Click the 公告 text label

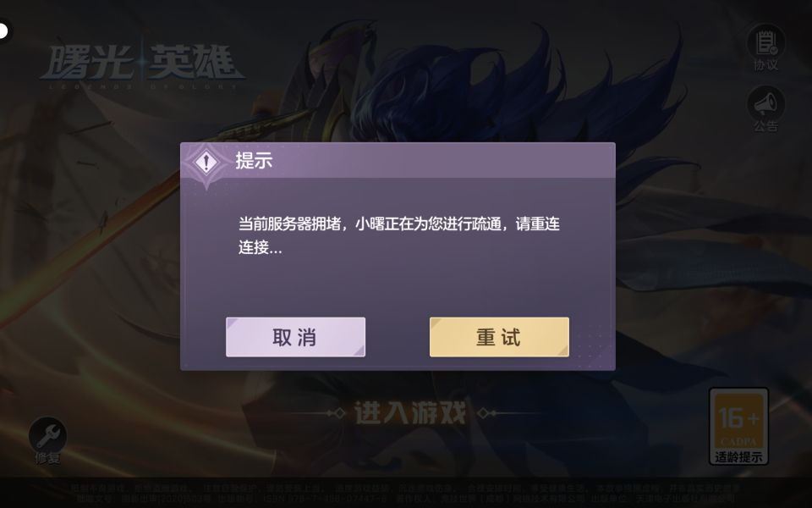coord(765,126)
